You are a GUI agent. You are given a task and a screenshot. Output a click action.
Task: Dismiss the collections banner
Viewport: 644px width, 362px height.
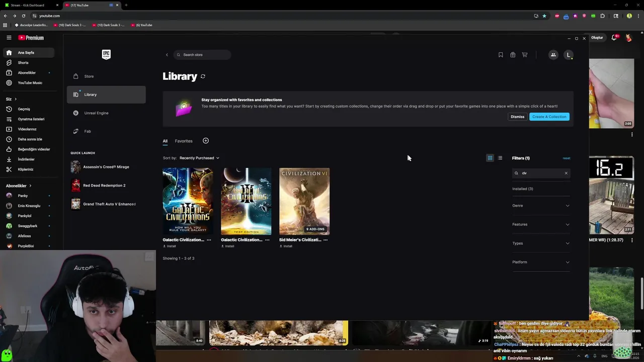click(517, 117)
